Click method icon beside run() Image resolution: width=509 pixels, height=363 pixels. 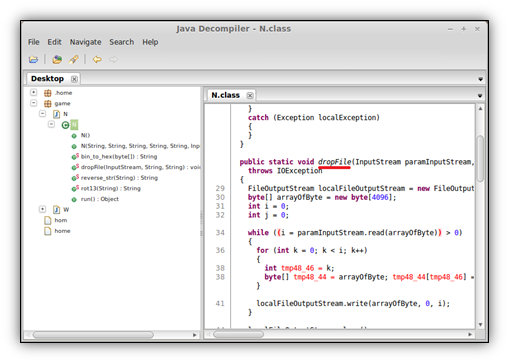pyautogui.click(x=74, y=200)
